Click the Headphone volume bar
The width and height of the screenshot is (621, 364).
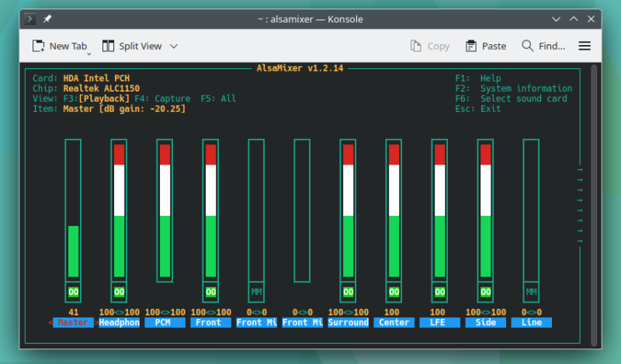pos(120,210)
